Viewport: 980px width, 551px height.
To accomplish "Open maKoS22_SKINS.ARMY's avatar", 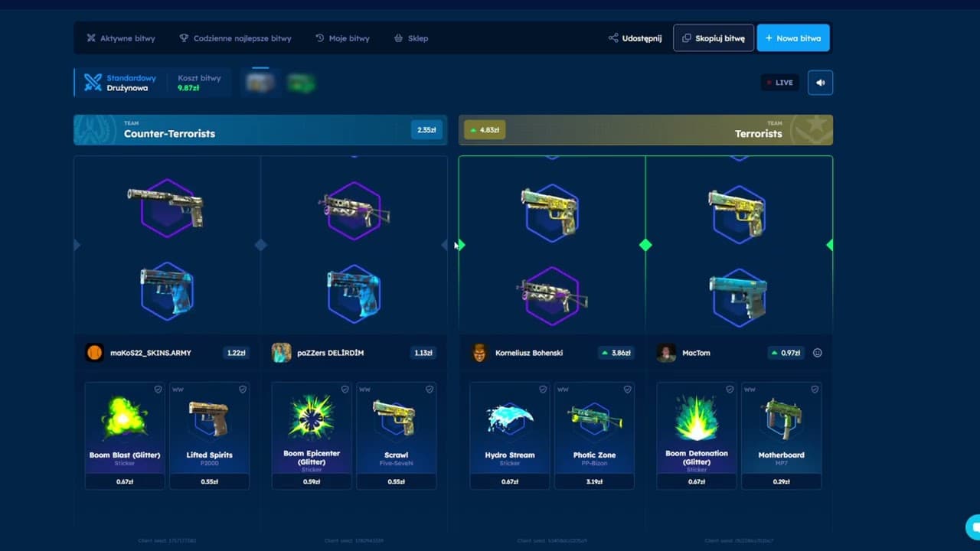I will pyautogui.click(x=94, y=353).
